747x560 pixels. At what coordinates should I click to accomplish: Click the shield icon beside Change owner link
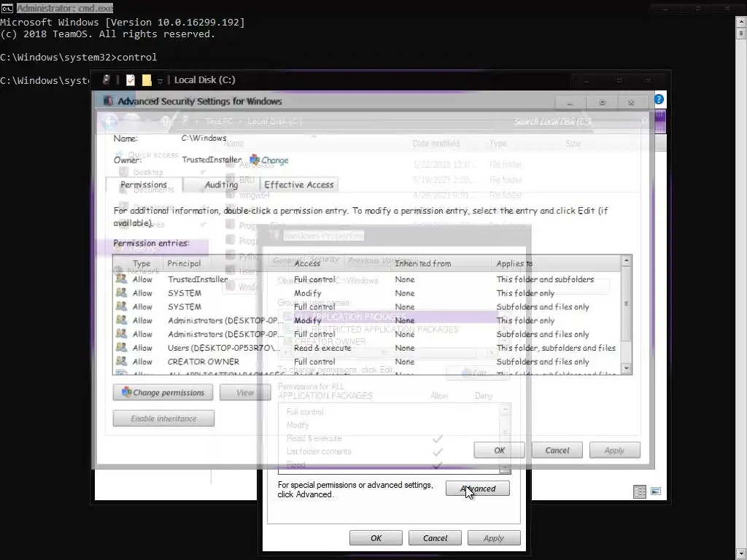[x=255, y=160]
